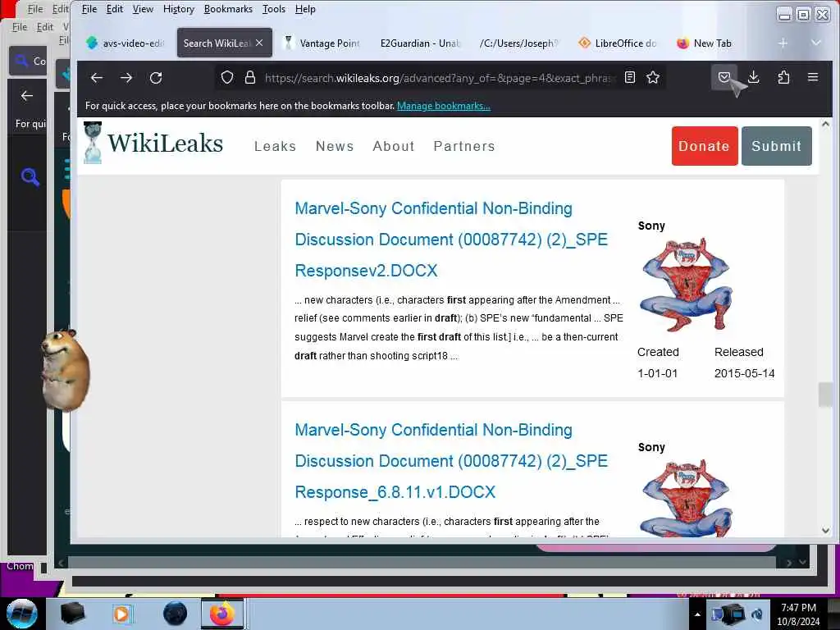Open the File menu in Firefox

point(89,9)
